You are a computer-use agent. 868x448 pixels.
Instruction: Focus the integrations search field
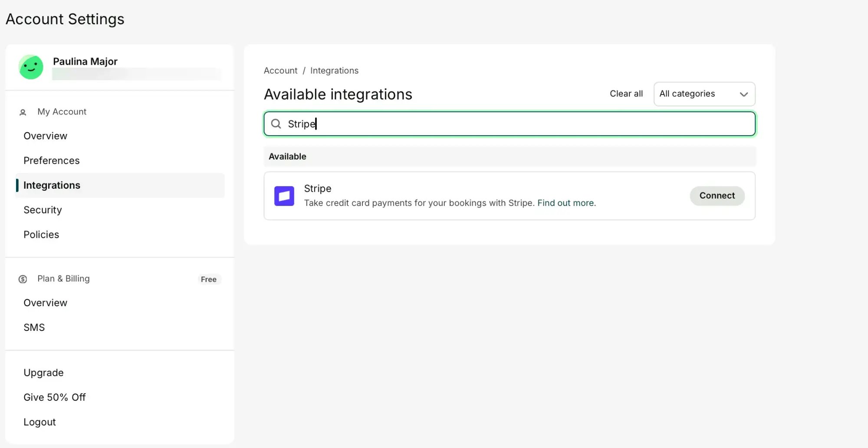pos(510,124)
